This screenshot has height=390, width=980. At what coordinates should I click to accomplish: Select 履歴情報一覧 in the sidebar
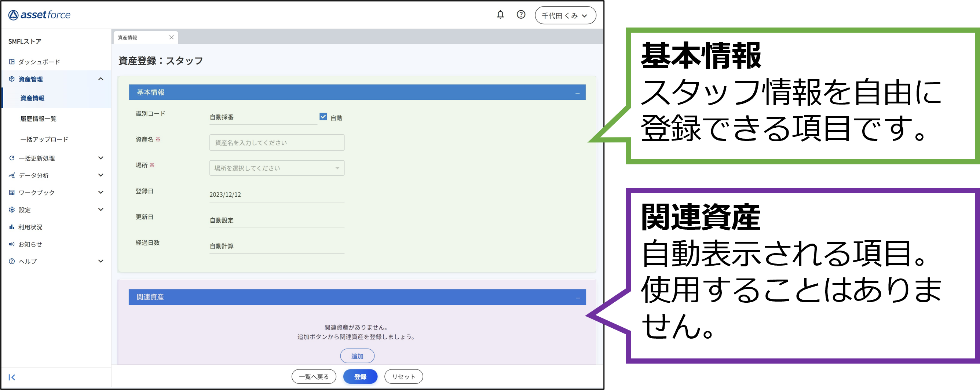[x=39, y=119]
